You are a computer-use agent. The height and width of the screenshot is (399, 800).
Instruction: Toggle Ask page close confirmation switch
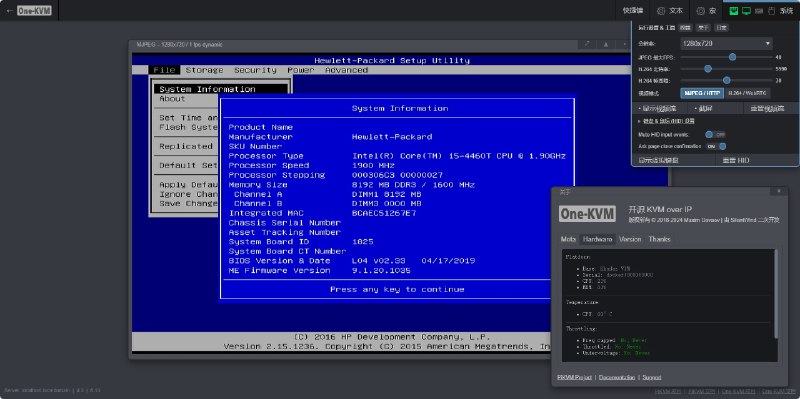pos(716,146)
